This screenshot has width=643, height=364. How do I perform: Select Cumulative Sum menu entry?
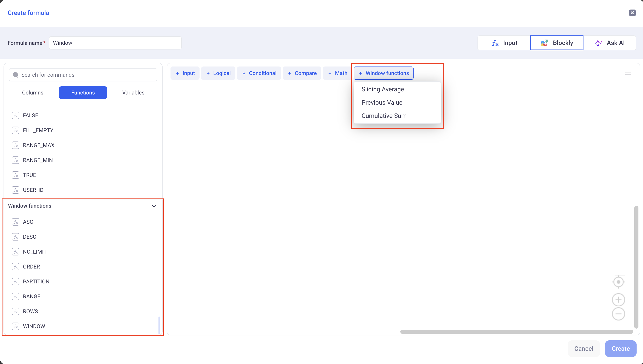tap(384, 116)
